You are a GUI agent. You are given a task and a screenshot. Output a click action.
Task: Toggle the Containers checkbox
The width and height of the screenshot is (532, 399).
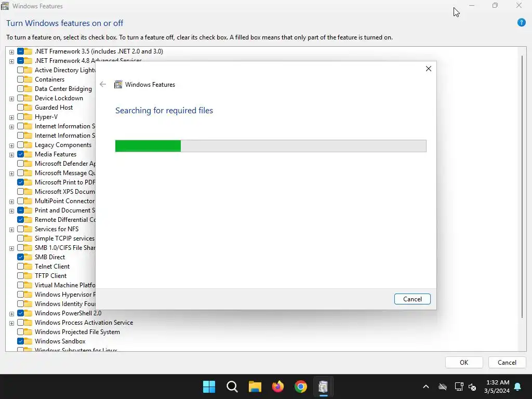click(20, 79)
